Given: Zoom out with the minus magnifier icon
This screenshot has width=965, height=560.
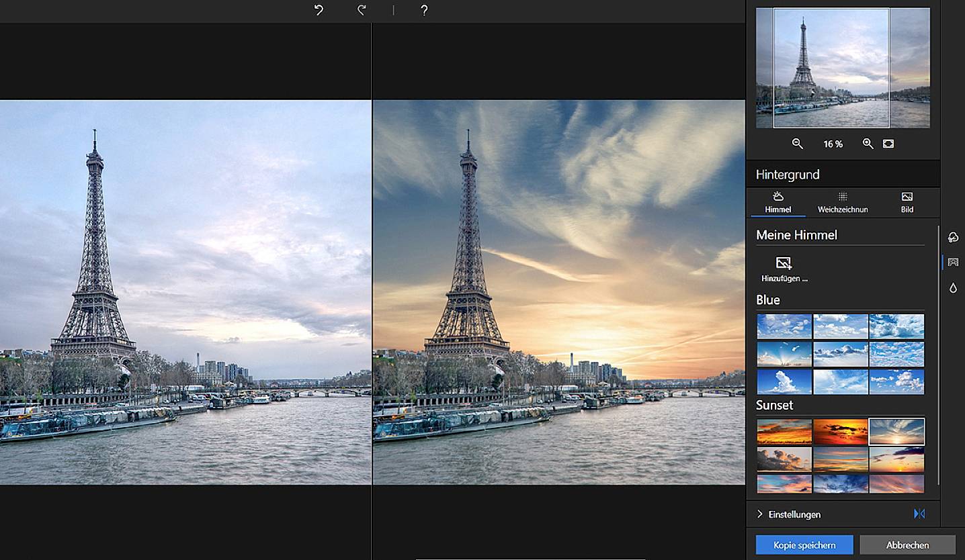Looking at the screenshot, I should [x=798, y=143].
